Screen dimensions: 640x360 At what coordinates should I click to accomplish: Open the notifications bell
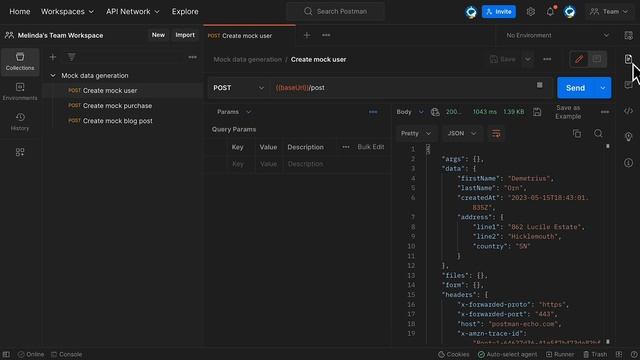point(550,11)
